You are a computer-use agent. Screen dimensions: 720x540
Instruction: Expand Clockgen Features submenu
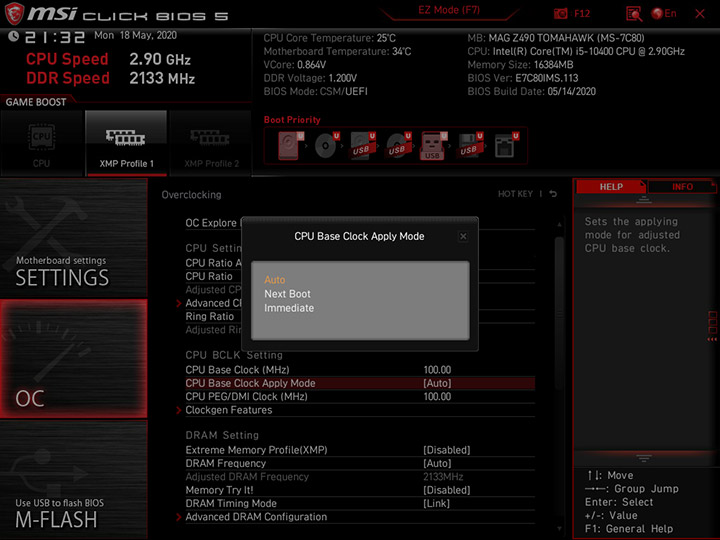[360, 410]
